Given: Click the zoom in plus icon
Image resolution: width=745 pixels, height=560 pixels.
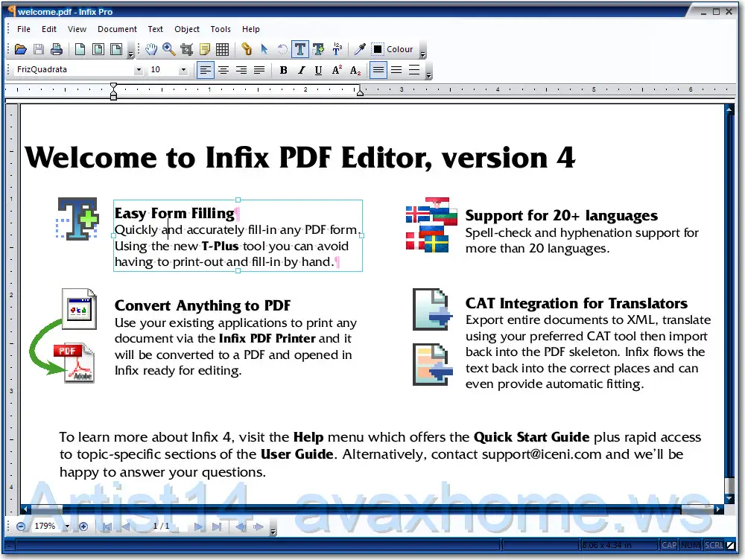Looking at the screenshot, I should tap(83, 526).
